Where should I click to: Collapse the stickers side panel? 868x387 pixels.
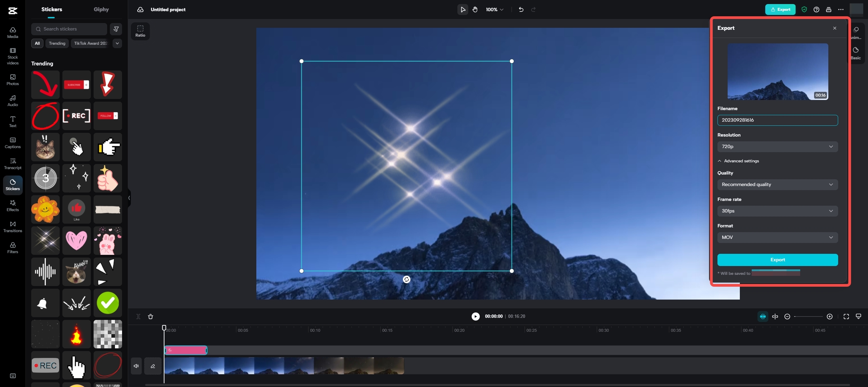(129, 198)
